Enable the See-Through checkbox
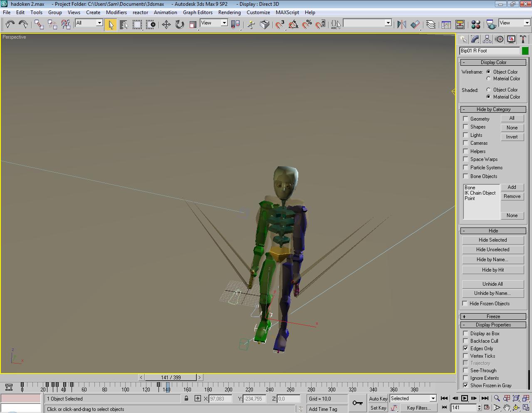This screenshot has width=532, height=413. [x=466, y=371]
